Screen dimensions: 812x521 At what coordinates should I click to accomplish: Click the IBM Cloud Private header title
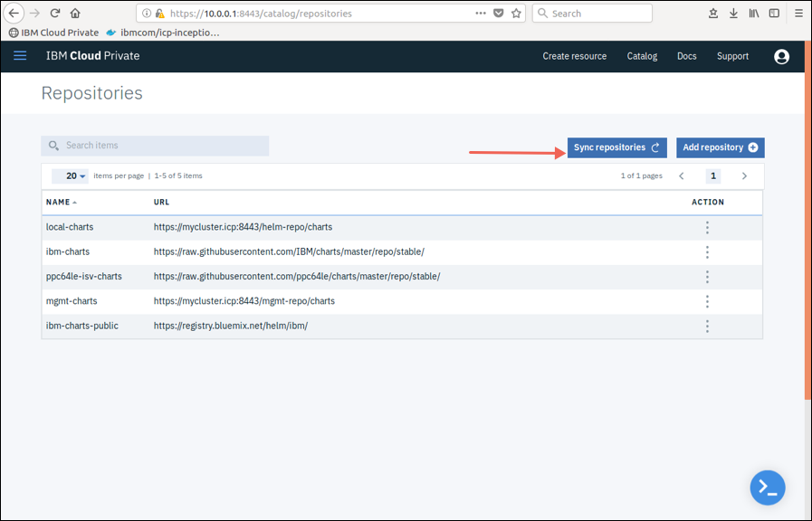click(92, 56)
